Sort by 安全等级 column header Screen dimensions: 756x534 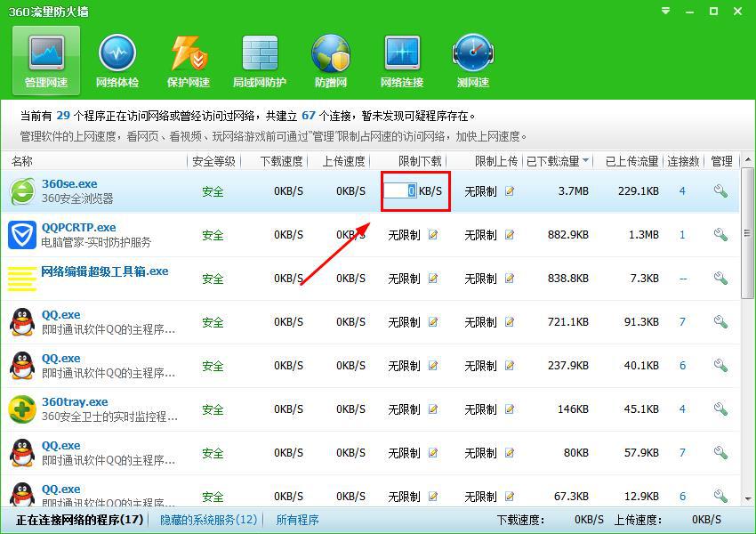click(213, 161)
